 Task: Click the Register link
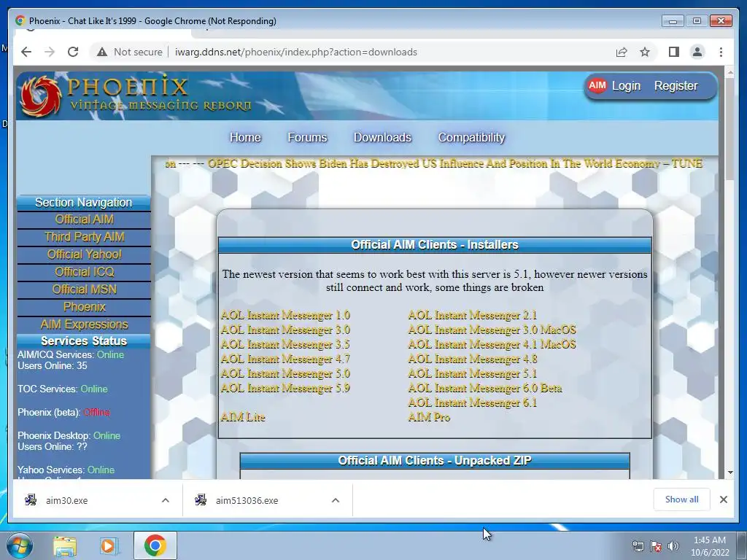(676, 86)
